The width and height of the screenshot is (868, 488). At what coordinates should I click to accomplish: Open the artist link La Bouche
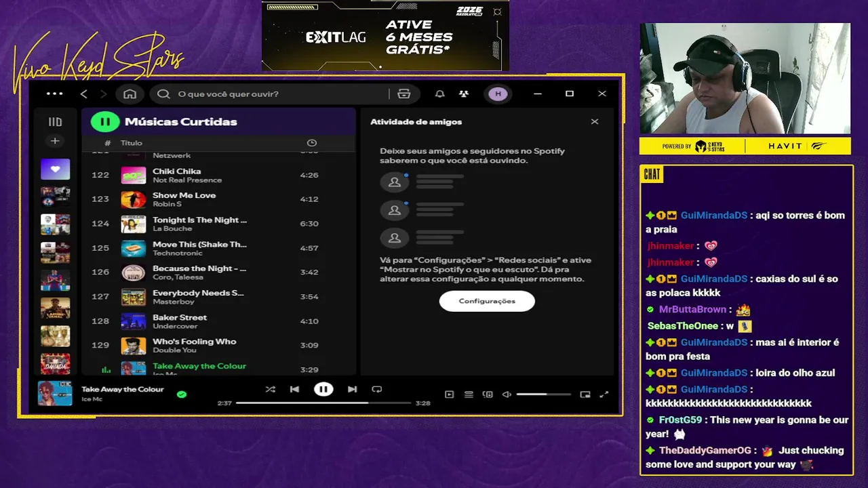[x=172, y=228]
